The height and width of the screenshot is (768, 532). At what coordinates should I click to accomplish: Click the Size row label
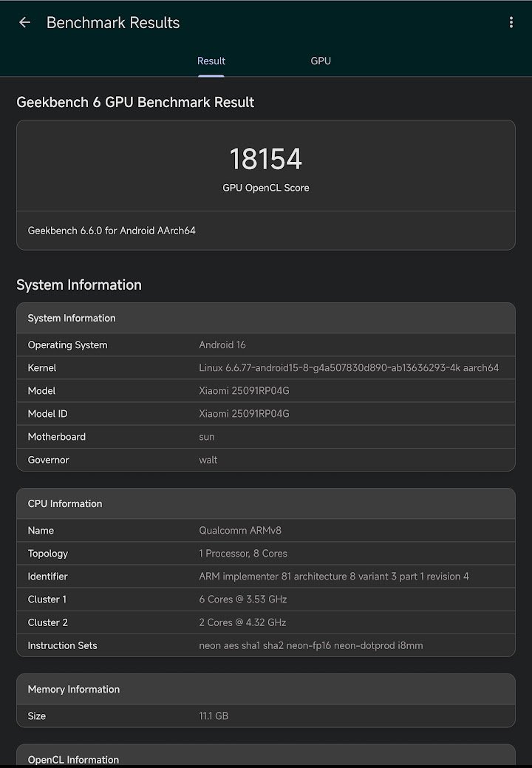(37, 716)
